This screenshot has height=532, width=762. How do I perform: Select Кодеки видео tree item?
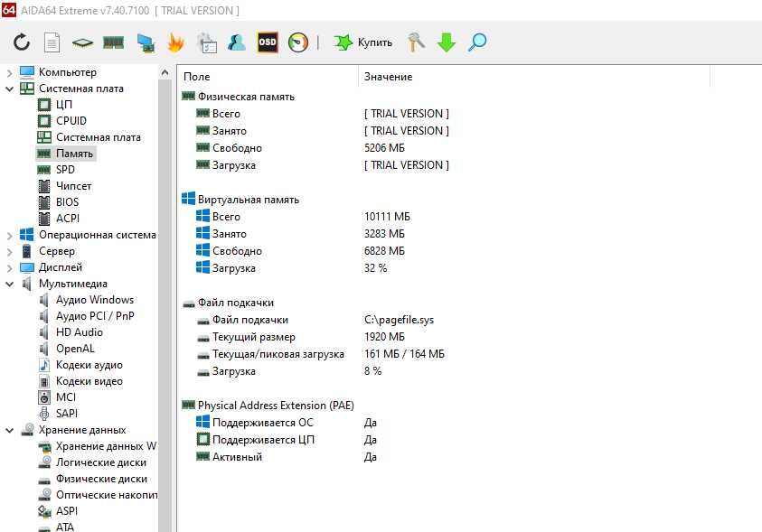[x=89, y=381]
